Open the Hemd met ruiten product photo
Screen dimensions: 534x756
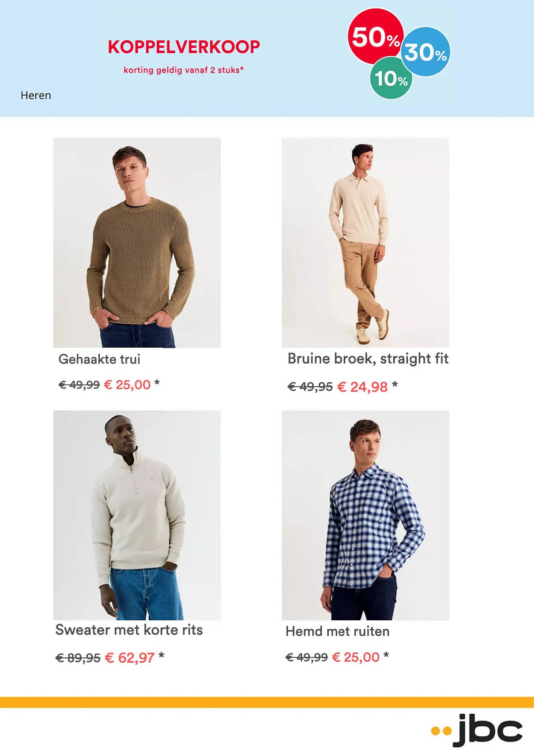pyautogui.click(x=366, y=515)
